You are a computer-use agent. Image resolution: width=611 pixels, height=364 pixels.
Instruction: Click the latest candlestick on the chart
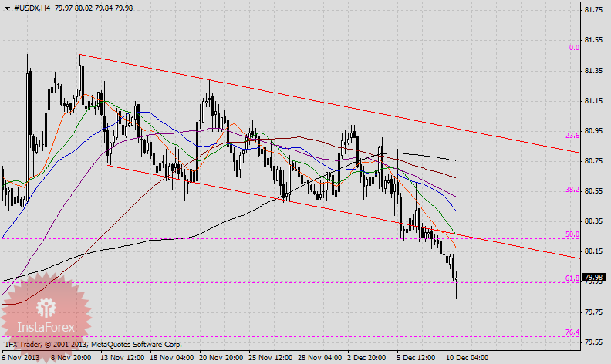[x=456, y=279]
